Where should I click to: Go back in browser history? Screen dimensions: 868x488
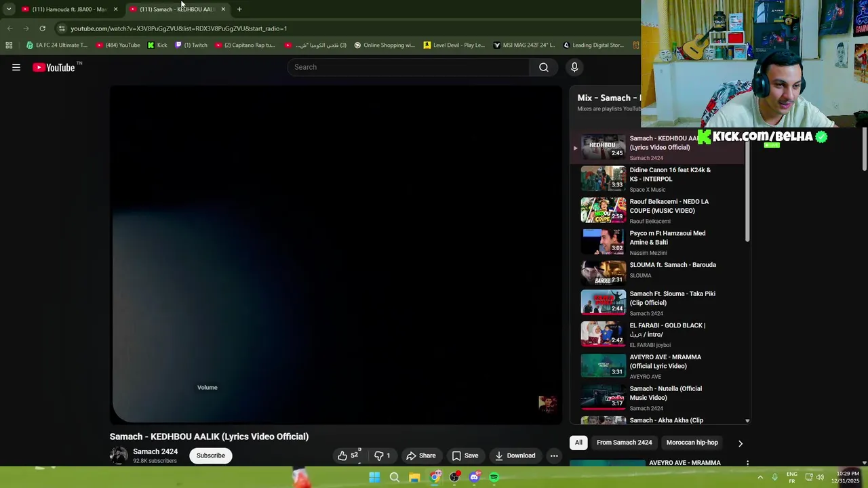pos(9,28)
